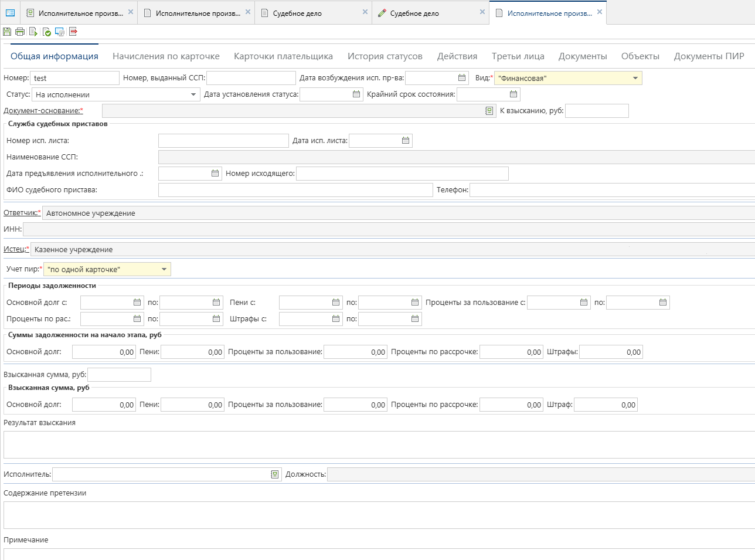Open lookup icon in Исполнитель field
This screenshot has height=560, width=755.
point(275,474)
